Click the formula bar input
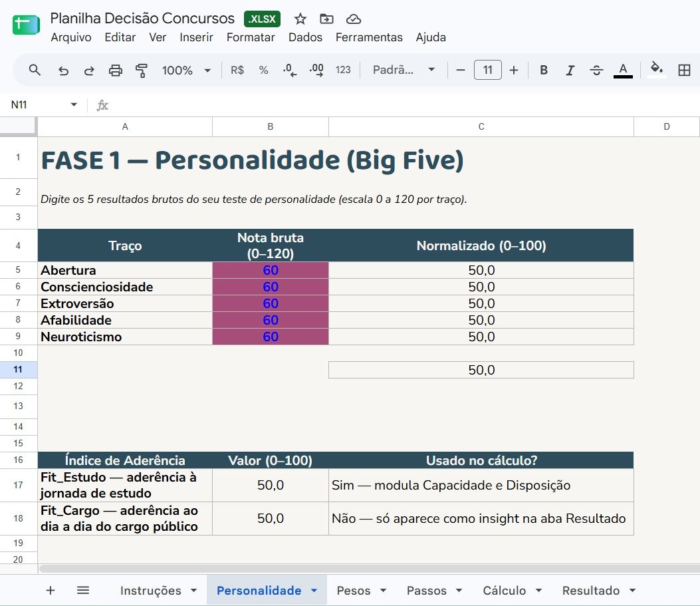This screenshot has width=700, height=606. pyautogui.click(x=404, y=105)
